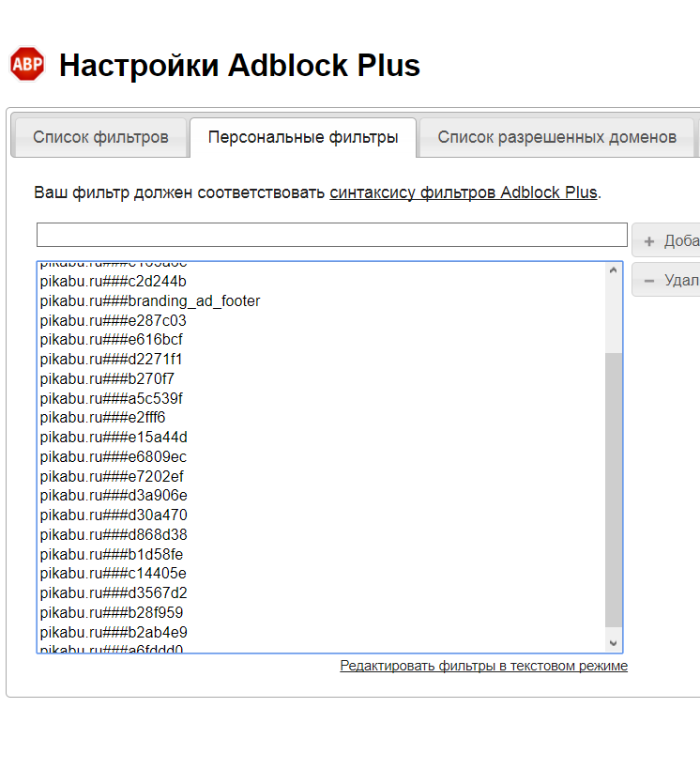Screen dimensions: 700x769
Task: Click the scroll down arrow in filter list
Action: (614, 643)
